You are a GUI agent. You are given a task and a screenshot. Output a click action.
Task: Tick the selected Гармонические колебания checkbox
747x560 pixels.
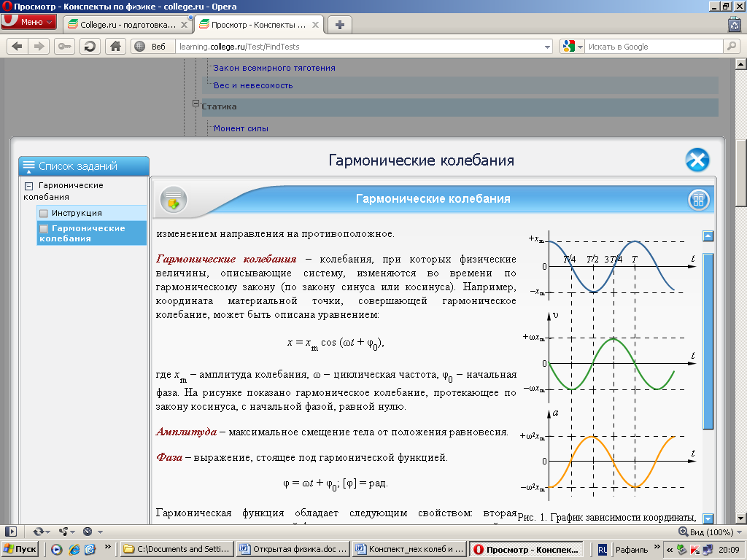click(44, 228)
